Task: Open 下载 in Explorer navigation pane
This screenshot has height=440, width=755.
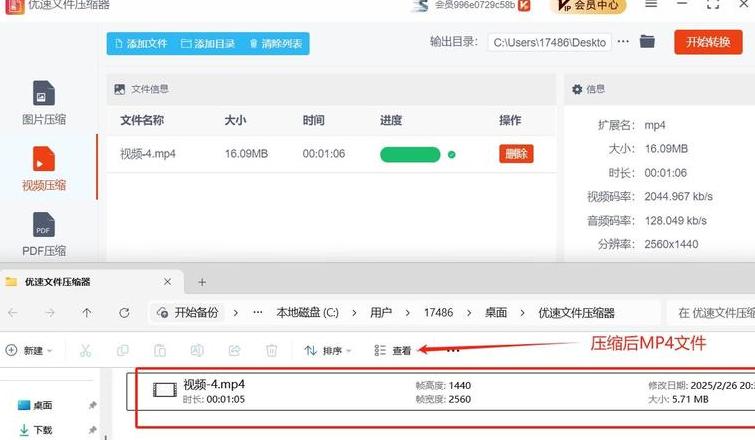Action: (x=35, y=430)
